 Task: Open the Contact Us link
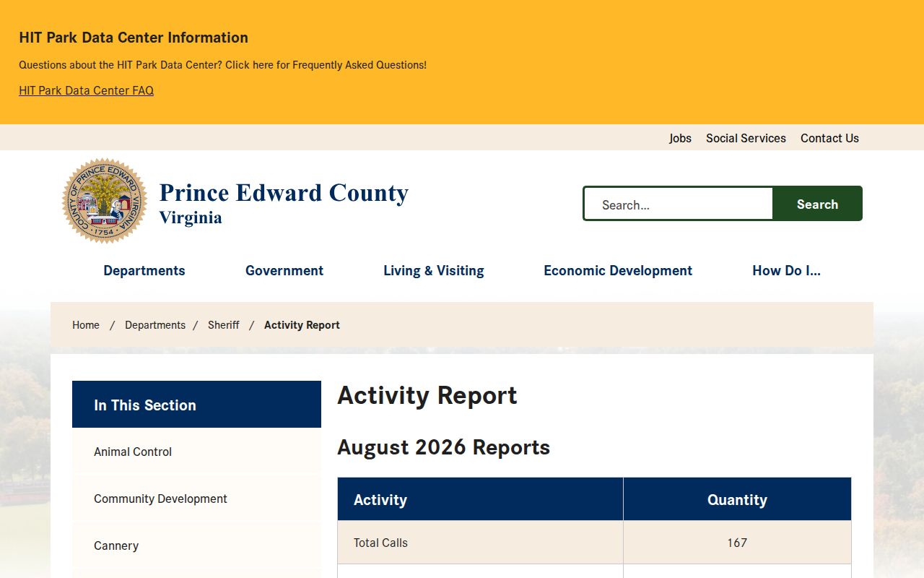pos(829,138)
